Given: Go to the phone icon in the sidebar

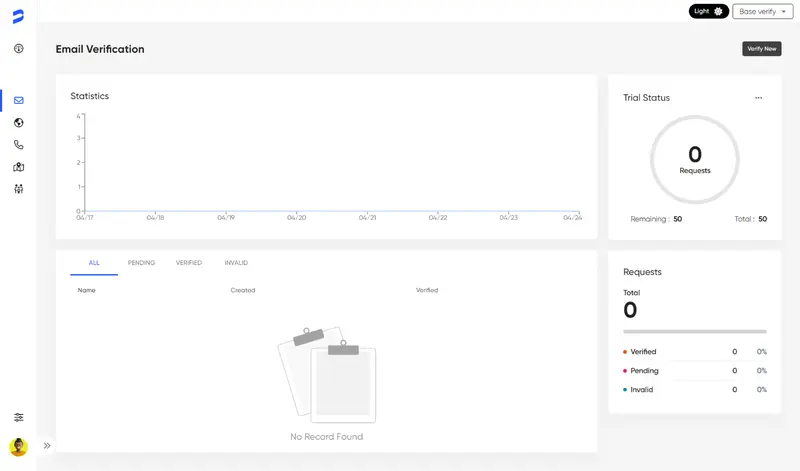Looking at the screenshot, I should tap(18, 145).
